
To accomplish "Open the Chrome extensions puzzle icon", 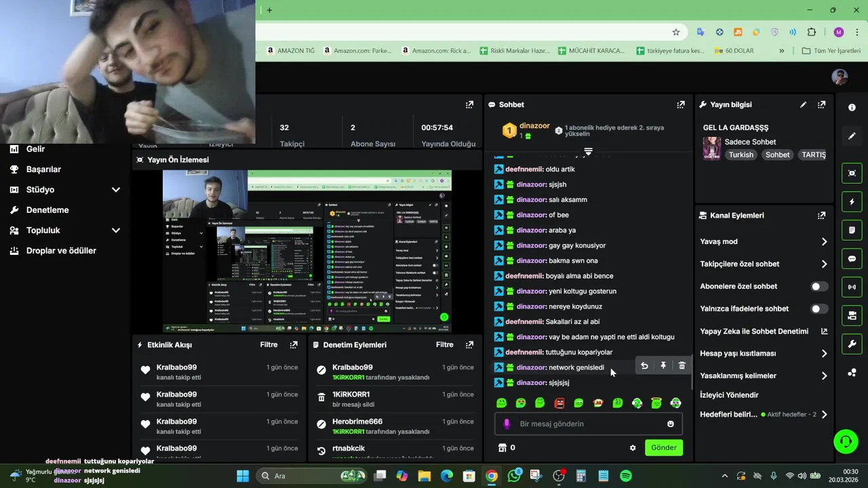I will tap(812, 32).
